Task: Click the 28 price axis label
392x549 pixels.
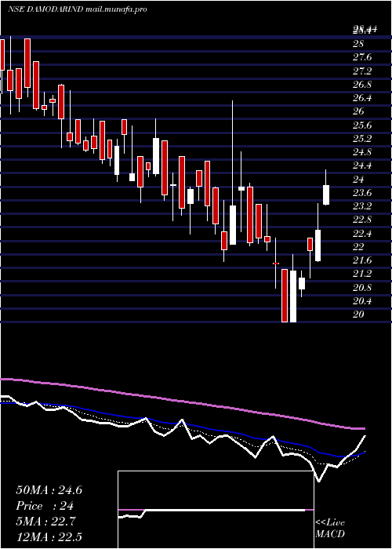Action: coord(359,44)
